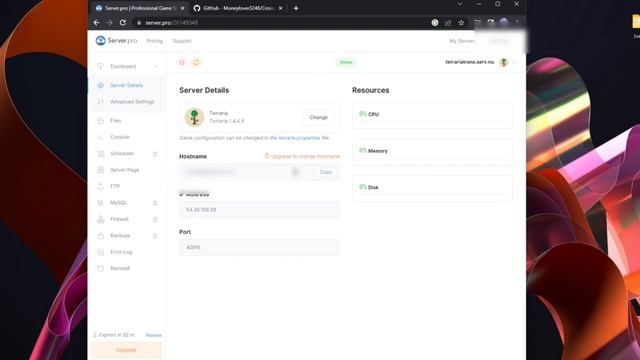Click the Files folder icon
Screen dimensions: 640x360
[x=100, y=120]
